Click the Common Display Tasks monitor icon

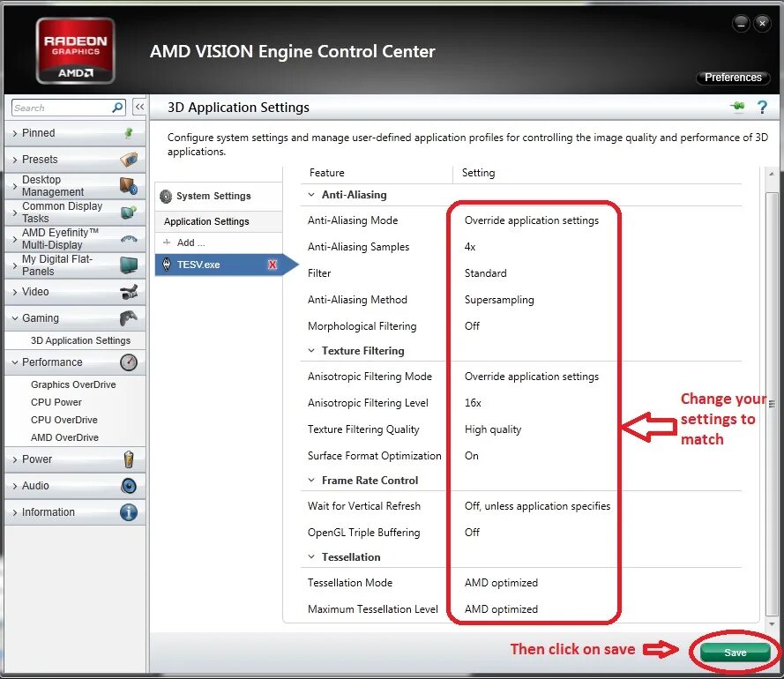(x=129, y=212)
